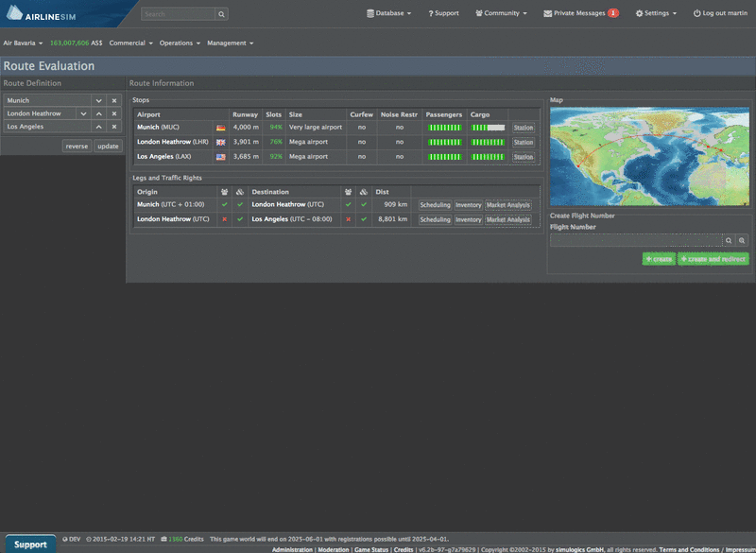756x553 pixels.
Task: Click the create and redirect button
Action: tap(713, 258)
